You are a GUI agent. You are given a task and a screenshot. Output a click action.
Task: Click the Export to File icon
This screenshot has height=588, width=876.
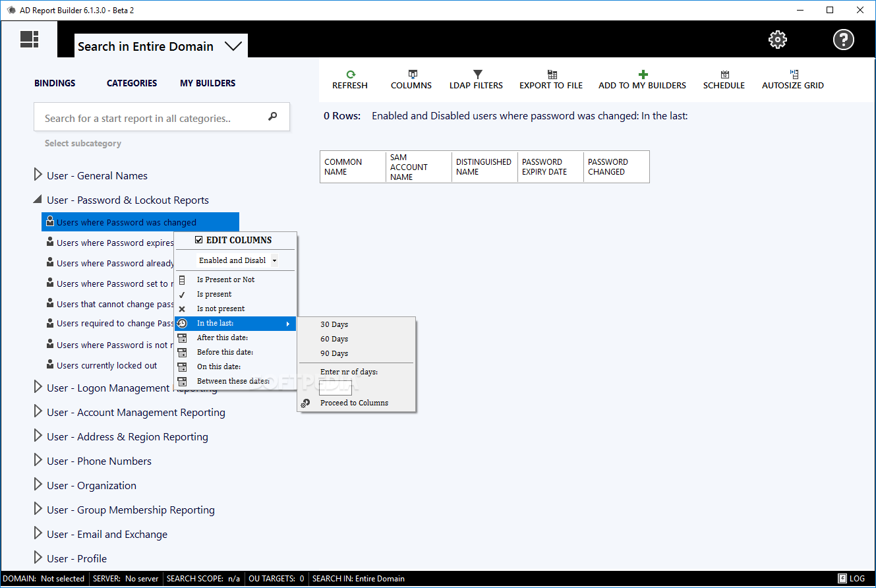pyautogui.click(x=552, y=74)
